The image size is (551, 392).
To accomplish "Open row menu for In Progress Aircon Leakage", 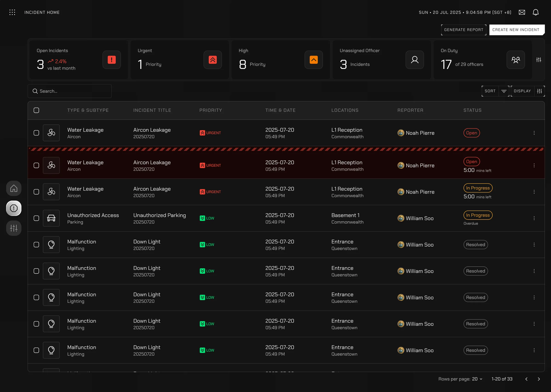I will click(534, 192).
